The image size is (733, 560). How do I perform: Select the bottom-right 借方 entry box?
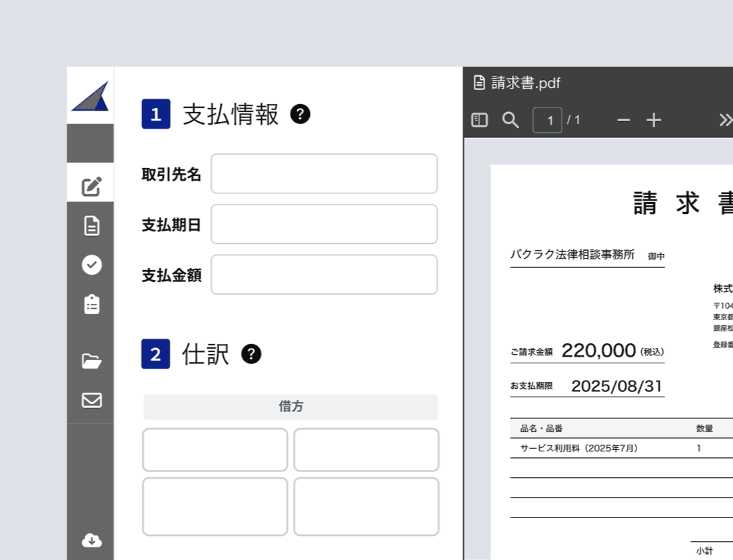[x=366, y=506]
